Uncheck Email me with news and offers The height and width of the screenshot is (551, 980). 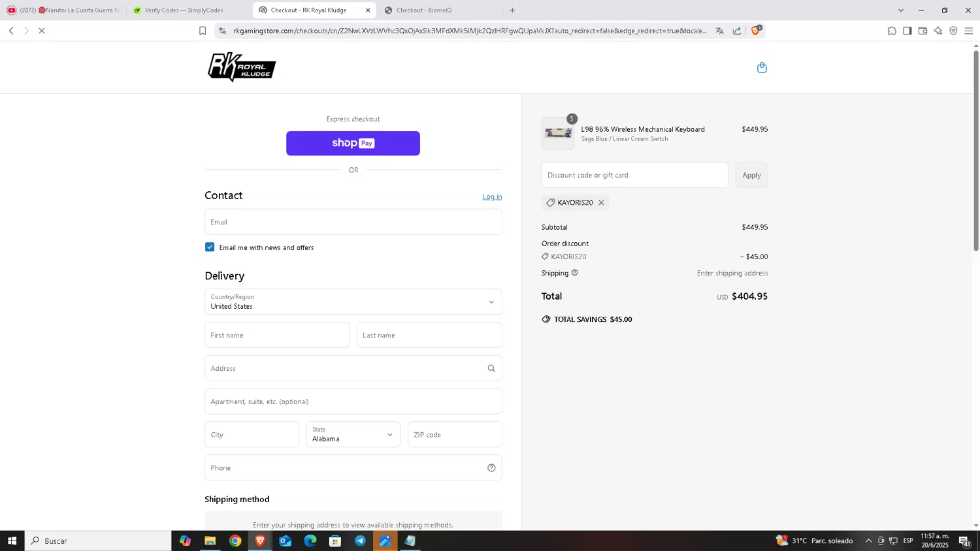(x=210, y=247)
